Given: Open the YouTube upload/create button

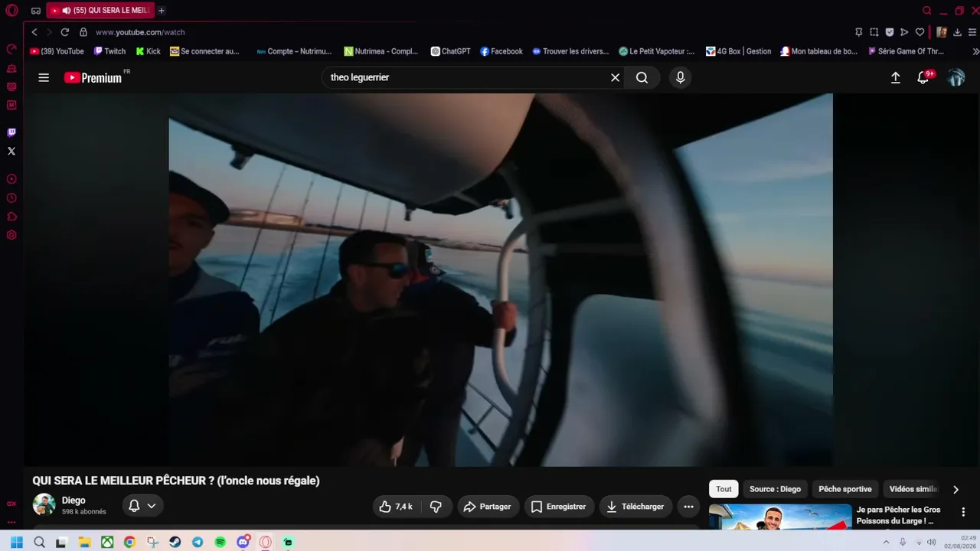Looking at the screenshot, I should (895, 77).
